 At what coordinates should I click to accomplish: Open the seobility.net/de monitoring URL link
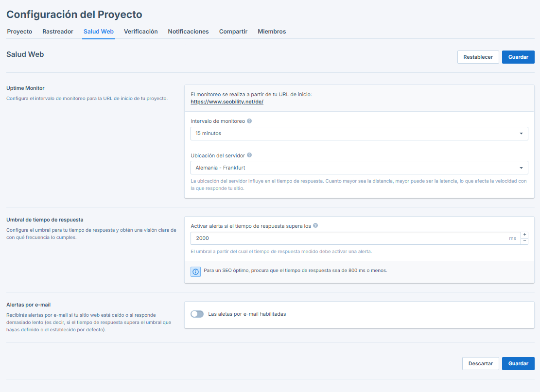(226, 102)
